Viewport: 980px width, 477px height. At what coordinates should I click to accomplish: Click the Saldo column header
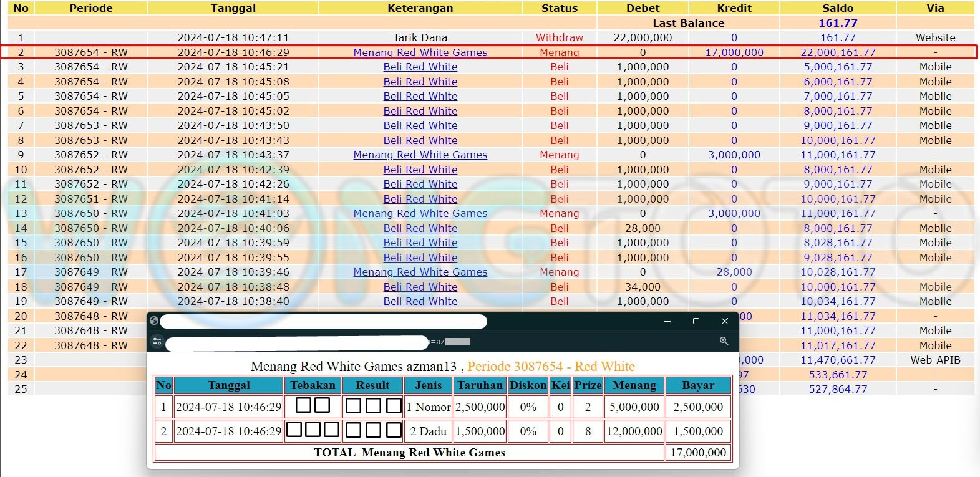[837, 8]
